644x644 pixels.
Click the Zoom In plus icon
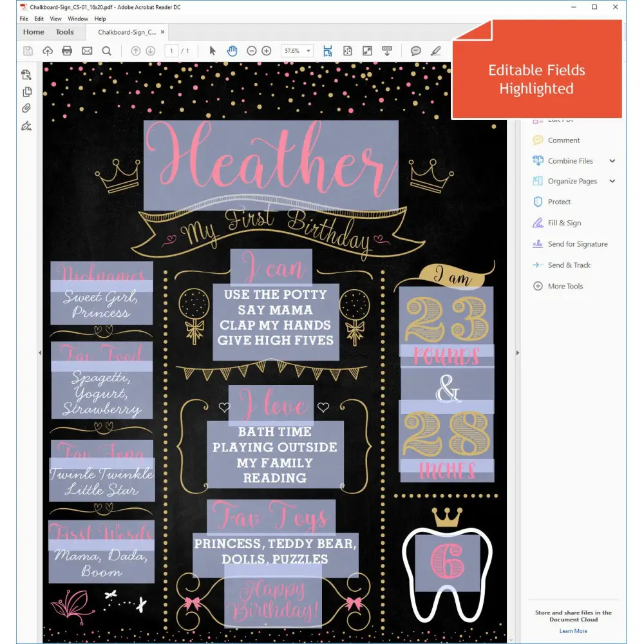[x=267, y=51]
